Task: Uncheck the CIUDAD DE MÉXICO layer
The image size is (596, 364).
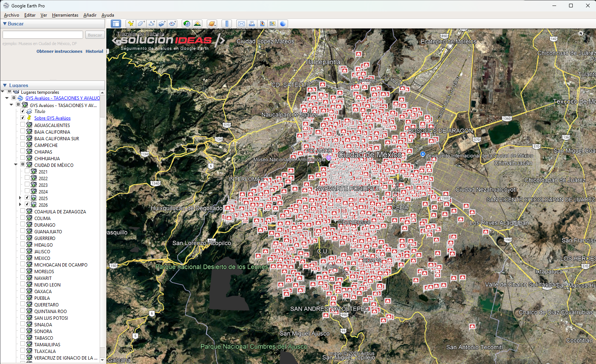Action: click(x=23, y=165)
